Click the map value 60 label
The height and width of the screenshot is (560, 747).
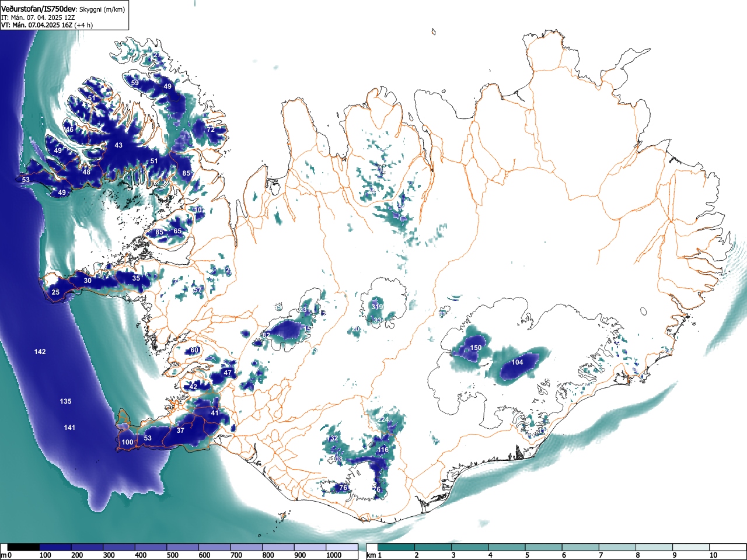[195, 350]
